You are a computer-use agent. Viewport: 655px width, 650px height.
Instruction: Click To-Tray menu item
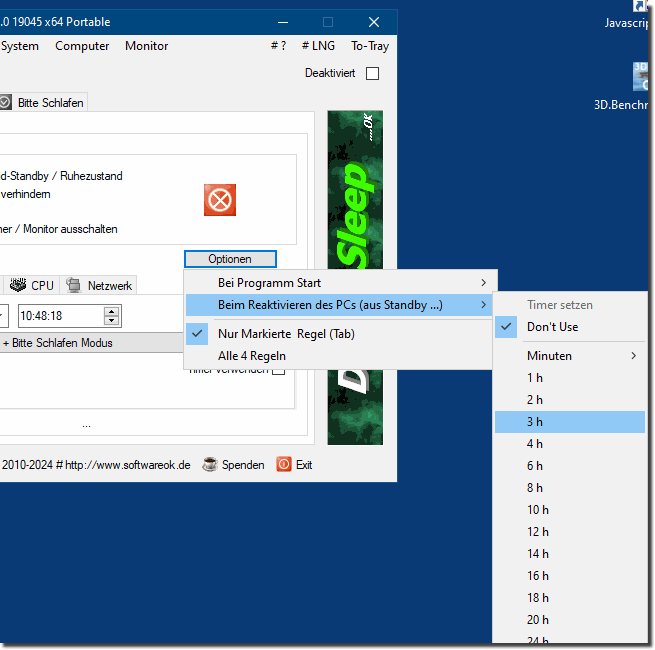[370, 46]
